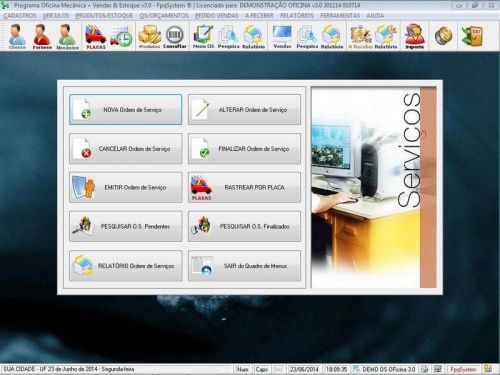Viewport: 500px width, 375px height.
Task: Open the A Receber toolbar icon
Action: (x=360, y=36)
